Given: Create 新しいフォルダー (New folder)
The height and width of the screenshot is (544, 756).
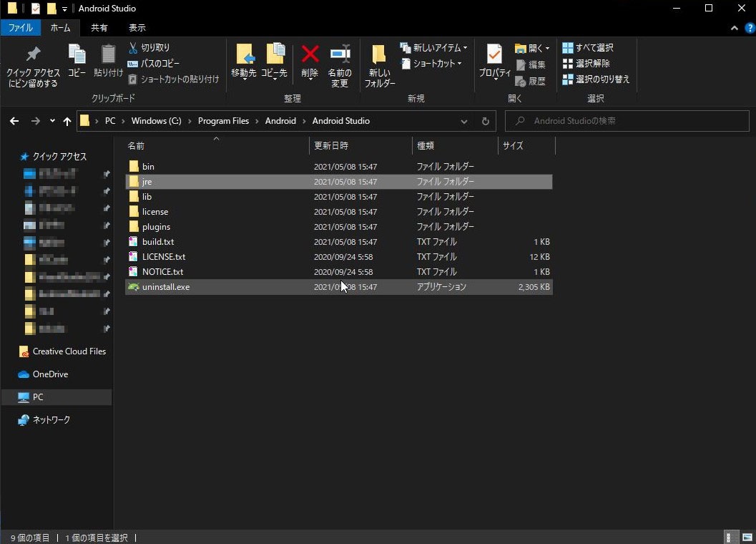Looking at the screenshot, I should (x=380, y=66).
